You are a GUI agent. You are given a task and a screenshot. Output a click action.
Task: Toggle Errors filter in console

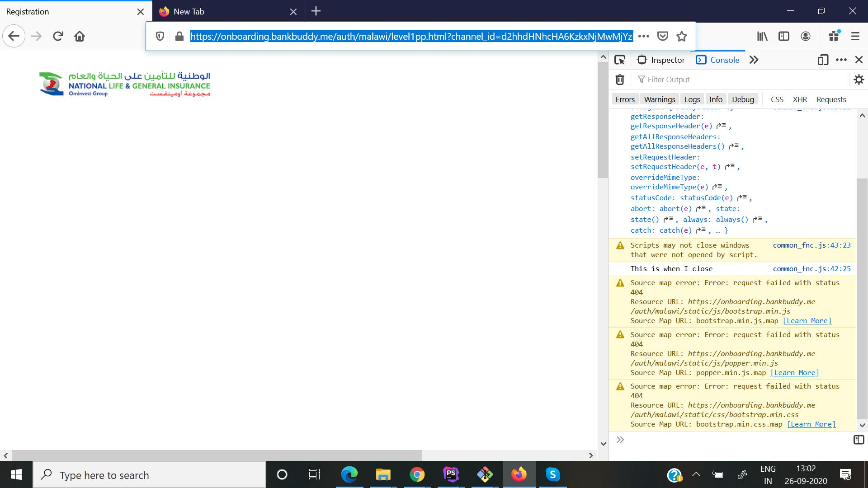(625, 99)
